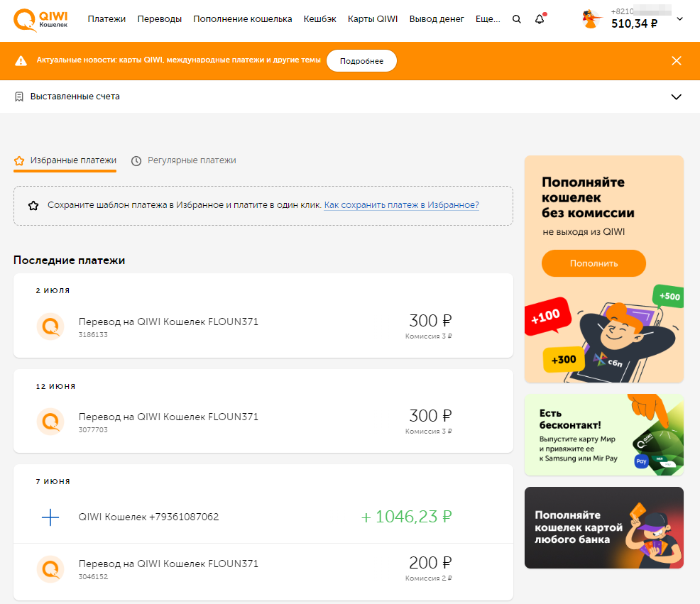Click the invoice icon by Выставленные счета
Viewport: 700px width, 604px height.
19,97
